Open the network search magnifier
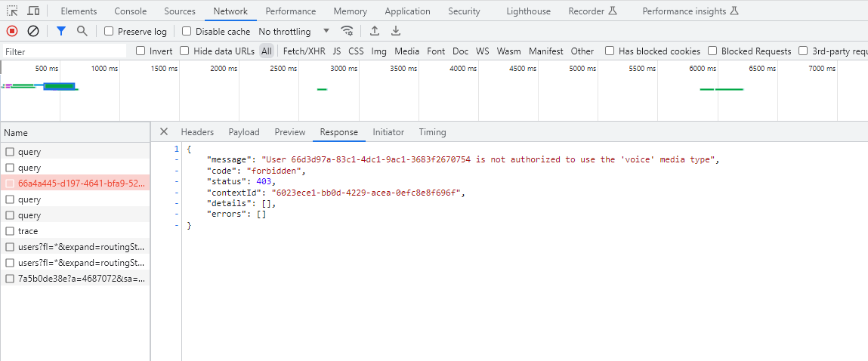The height and width of the screenshot is (361, 868). tap(82, 31)
